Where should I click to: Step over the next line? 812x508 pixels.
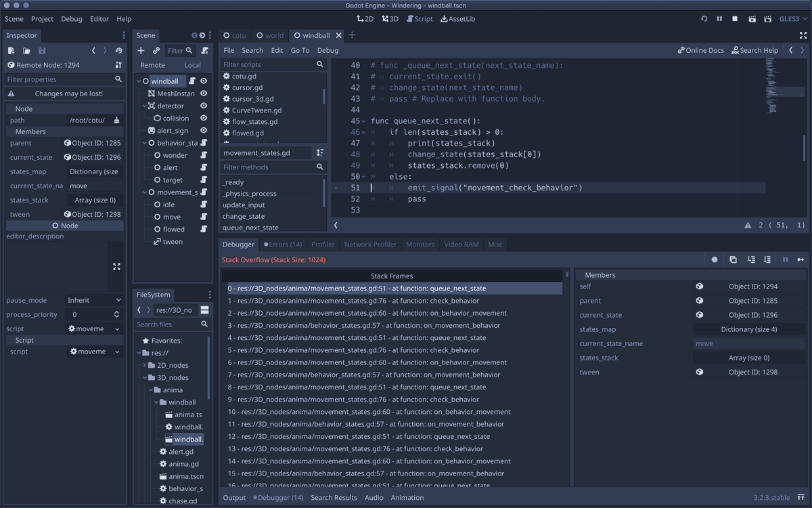click(x=767, y=259)
